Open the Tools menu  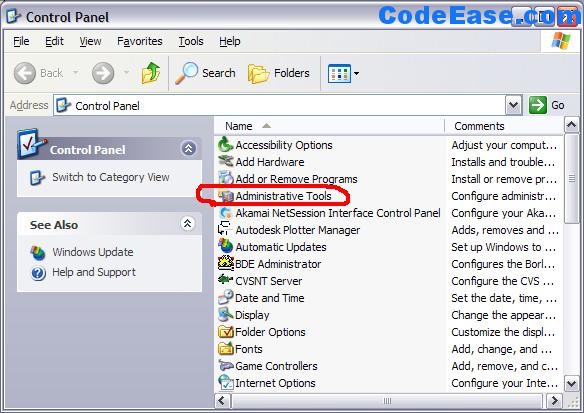(x=191, y=41)
